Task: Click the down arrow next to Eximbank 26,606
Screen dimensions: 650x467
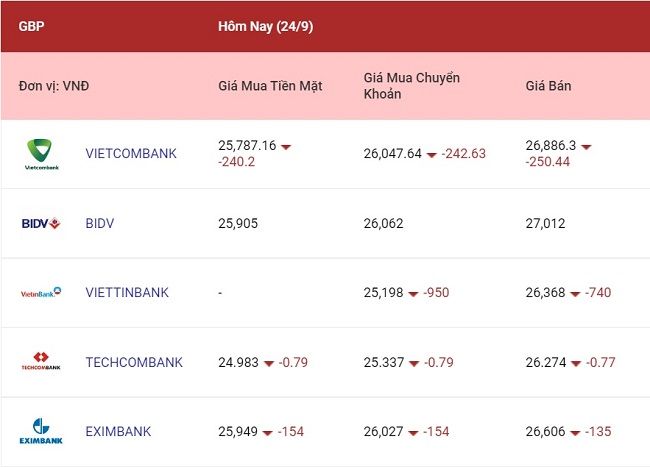Action: pos(575,433)
